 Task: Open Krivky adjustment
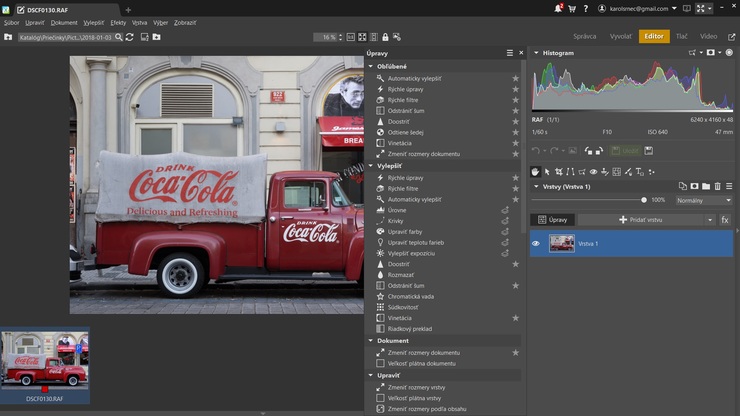click(x=395, y=221)
